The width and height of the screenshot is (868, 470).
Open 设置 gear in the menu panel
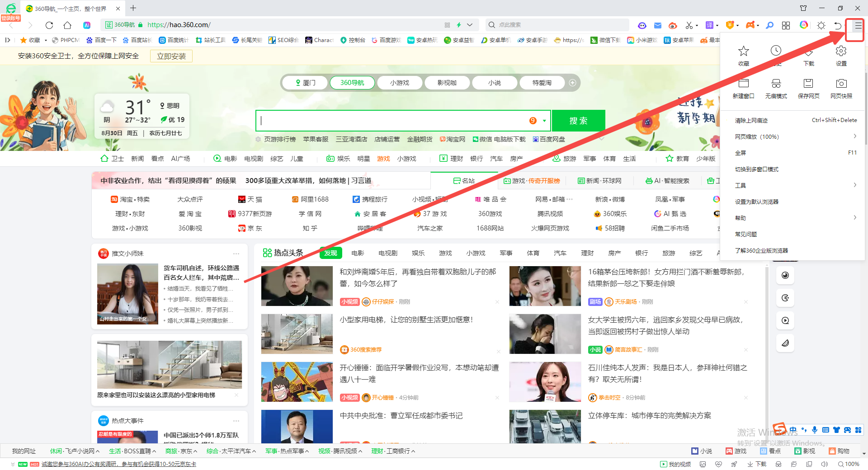[841, 56]
